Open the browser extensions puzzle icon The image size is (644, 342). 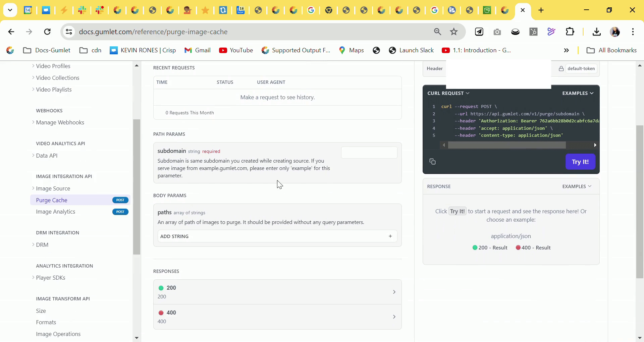[x=570, y=32]
